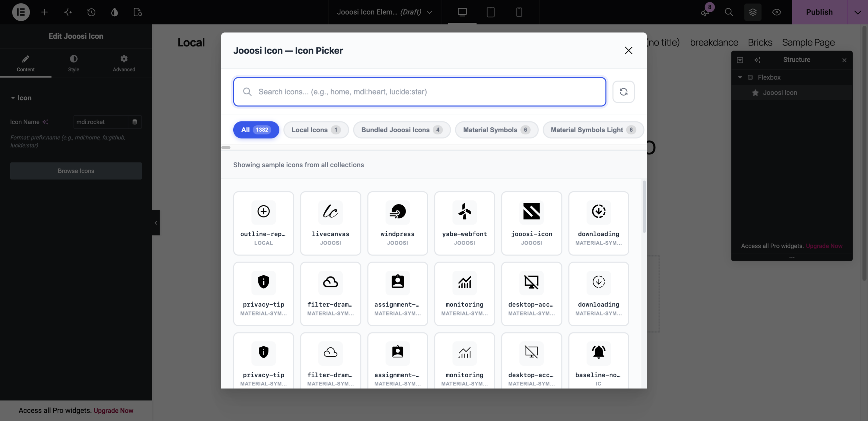
Task: Open the Publish options dropdown arrow
Action: click(857, 12)
